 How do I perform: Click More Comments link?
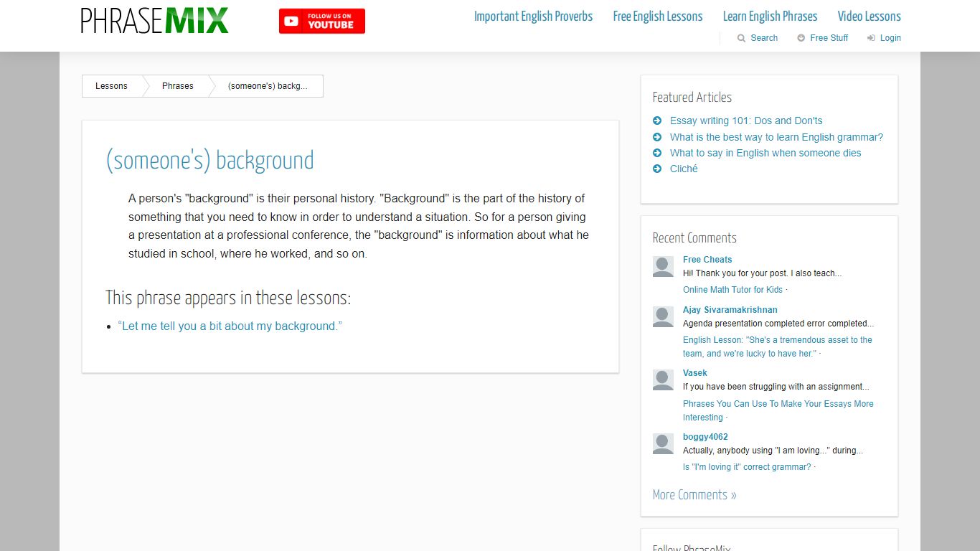point(694,495)
